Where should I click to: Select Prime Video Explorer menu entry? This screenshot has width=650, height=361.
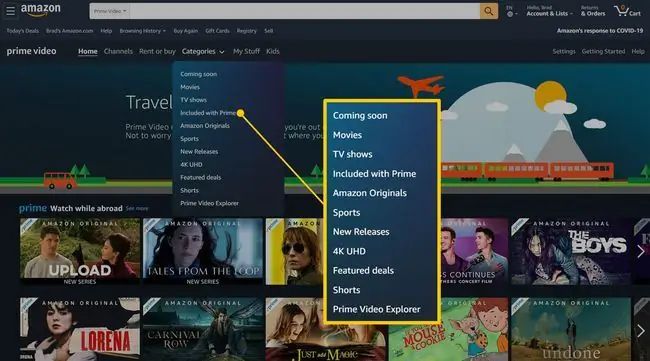(209, 203)
